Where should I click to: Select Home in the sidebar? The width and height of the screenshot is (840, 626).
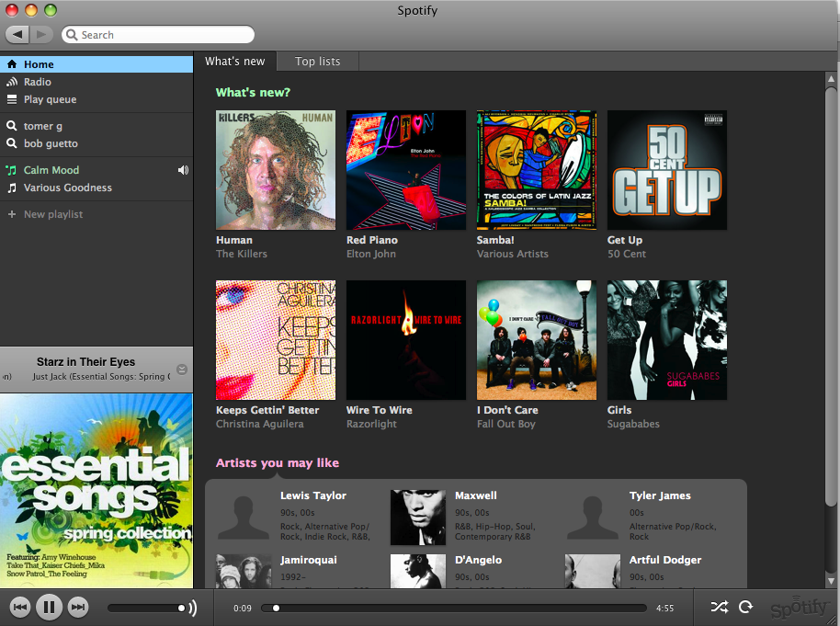(96, 64)
